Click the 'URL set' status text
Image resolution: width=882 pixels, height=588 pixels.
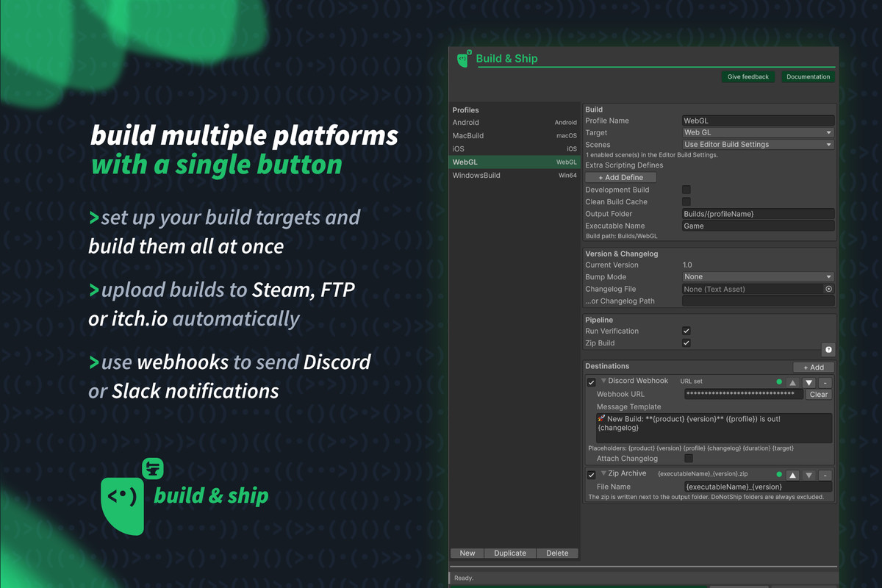691,381
